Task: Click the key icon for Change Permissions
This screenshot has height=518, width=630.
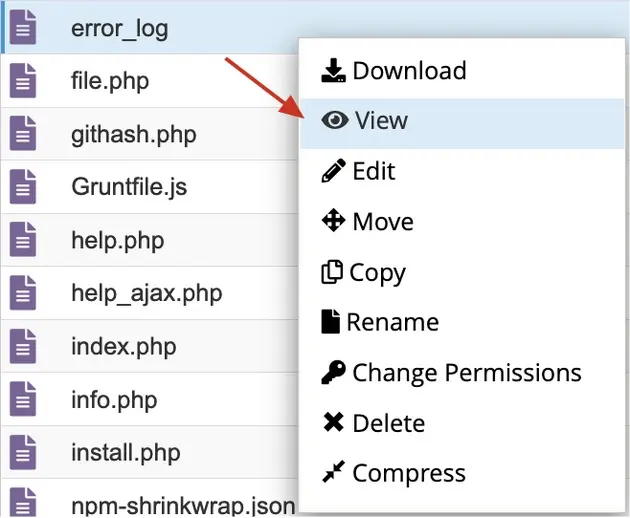Action: point(333,373)
